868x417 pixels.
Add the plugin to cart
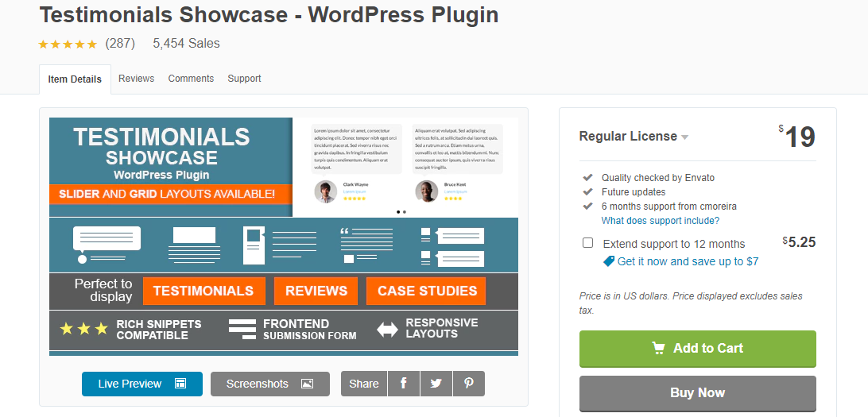pyautogui.click(x=698, y=349)
